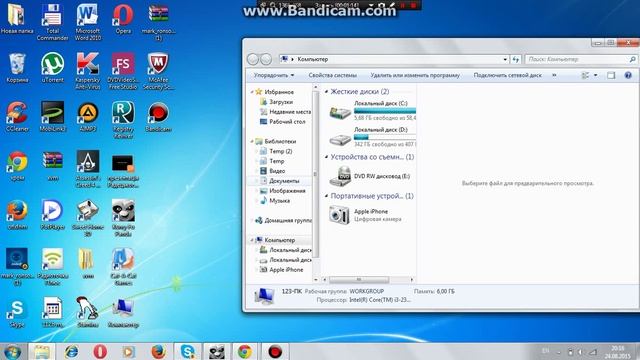Open the Recycle Bin (Корзина) icon
The image size is (640, 360).
click(17, 68)
